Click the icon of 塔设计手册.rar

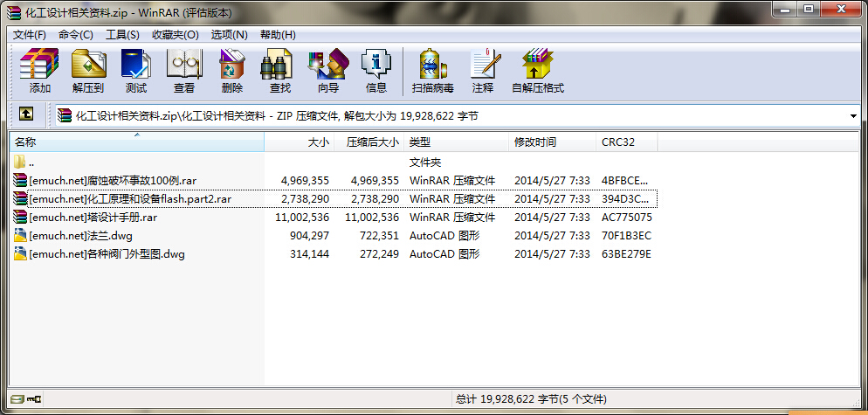(20, 217)
